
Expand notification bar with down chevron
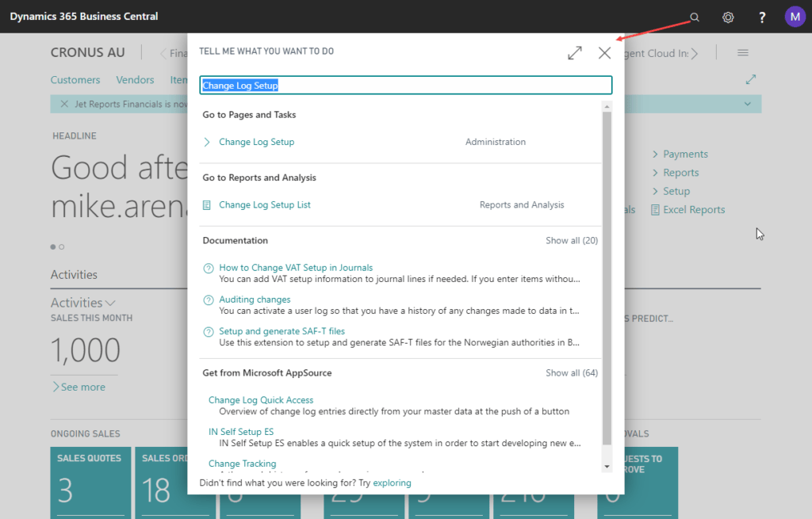pos(747,104)
